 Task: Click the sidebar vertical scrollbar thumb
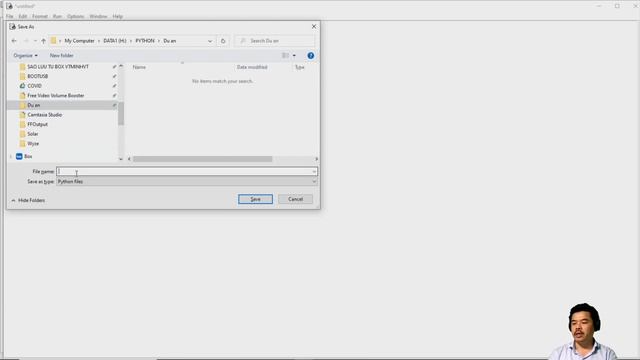tap(121, 113)
